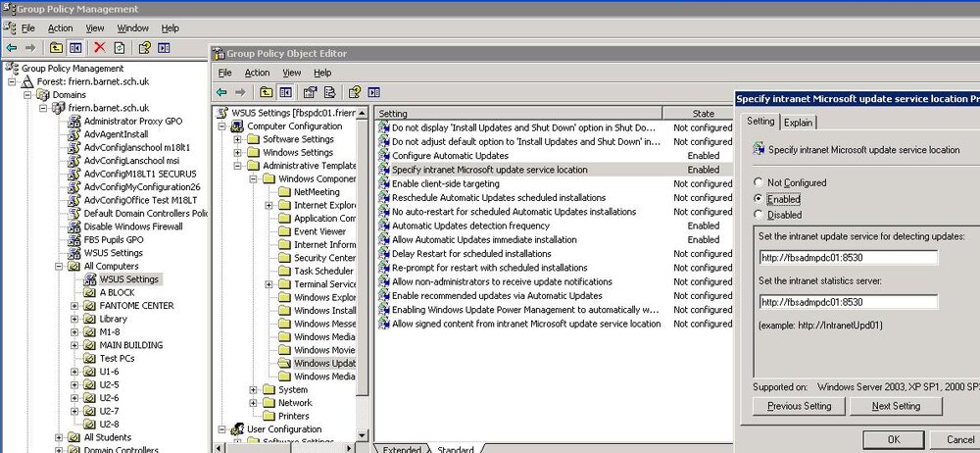980x453 pixels.
Task: Switch to the Setting tab in properties dialog
Action: click(760, 122)
